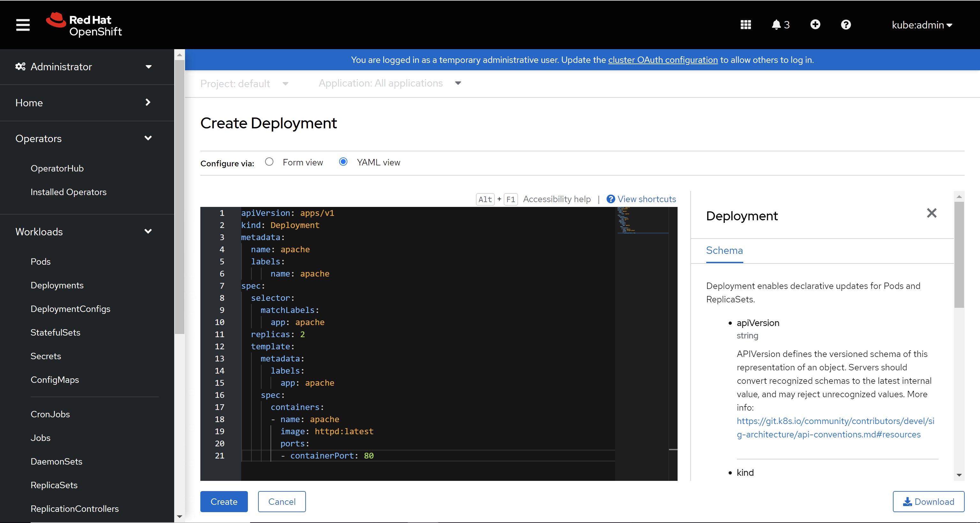The image size is (980, 523).
Task: Open the Deployments page
Action: tap(57, 285)
